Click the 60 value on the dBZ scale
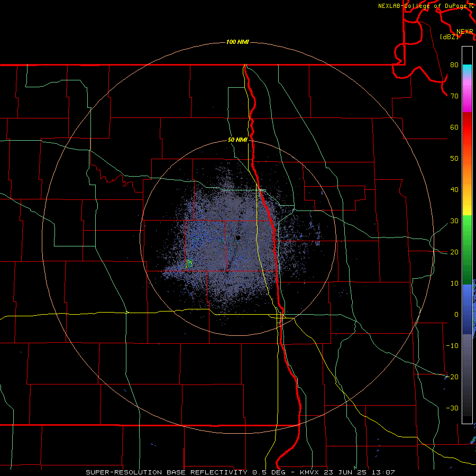 point(454,127)
